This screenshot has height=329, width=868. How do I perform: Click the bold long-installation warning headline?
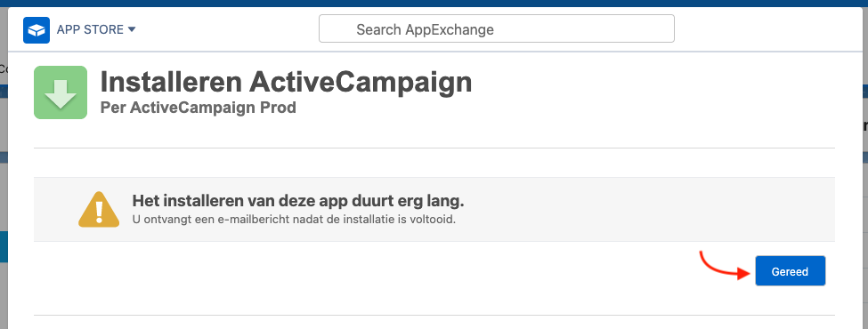pos(298,200)
